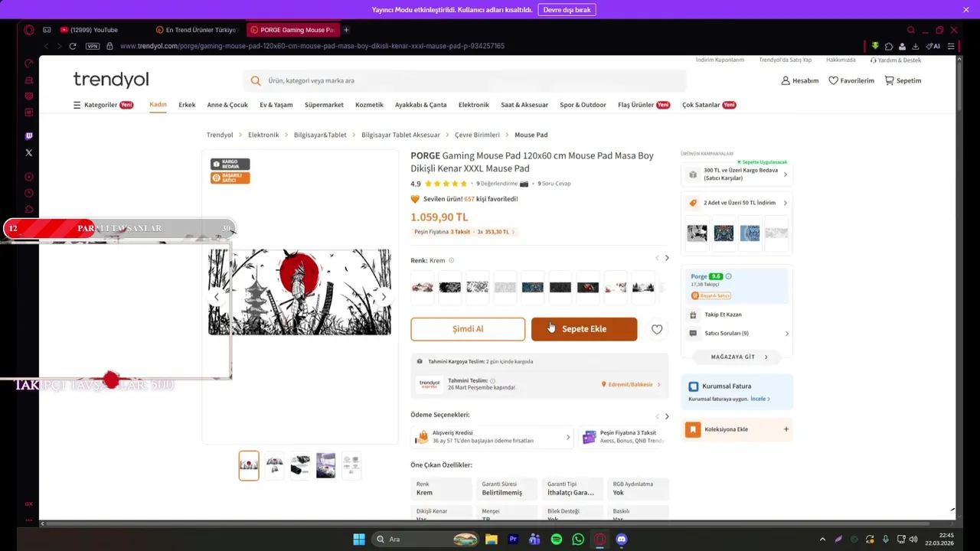
Task: Open a new browser tab with plus
Action: pos(346,30)
